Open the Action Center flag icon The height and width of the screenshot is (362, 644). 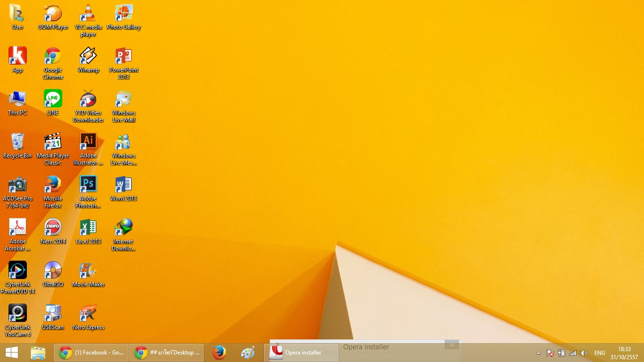coord(550,353)
